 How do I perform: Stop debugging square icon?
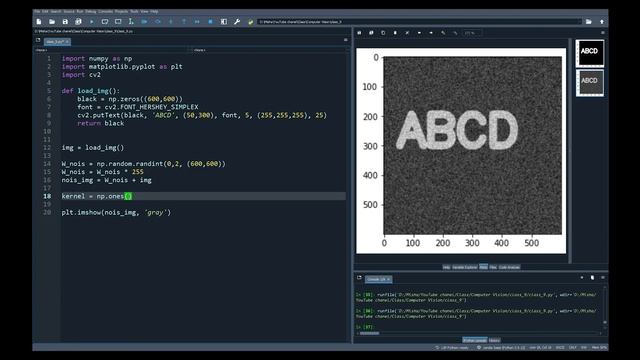point(210,22)
